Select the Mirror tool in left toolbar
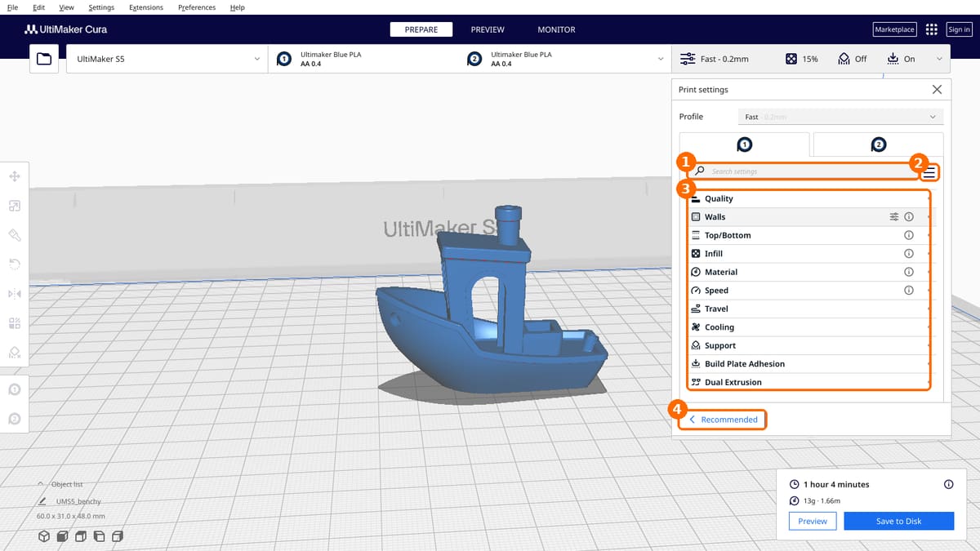980x551 pixels. (15, 293)
